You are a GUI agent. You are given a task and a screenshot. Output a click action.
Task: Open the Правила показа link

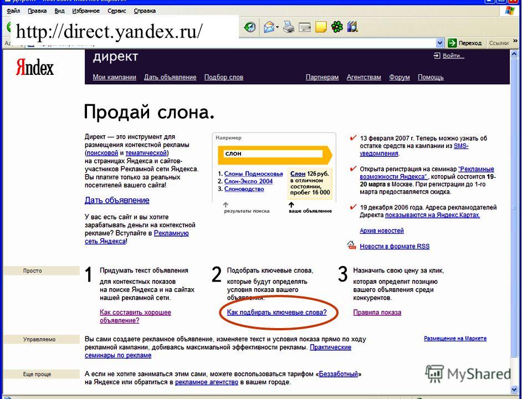click(377, 312)
